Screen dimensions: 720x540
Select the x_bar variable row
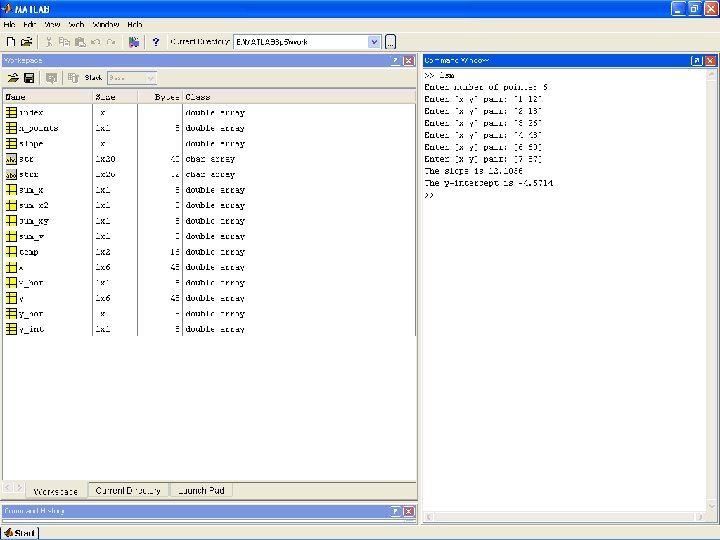coord(209,283)
